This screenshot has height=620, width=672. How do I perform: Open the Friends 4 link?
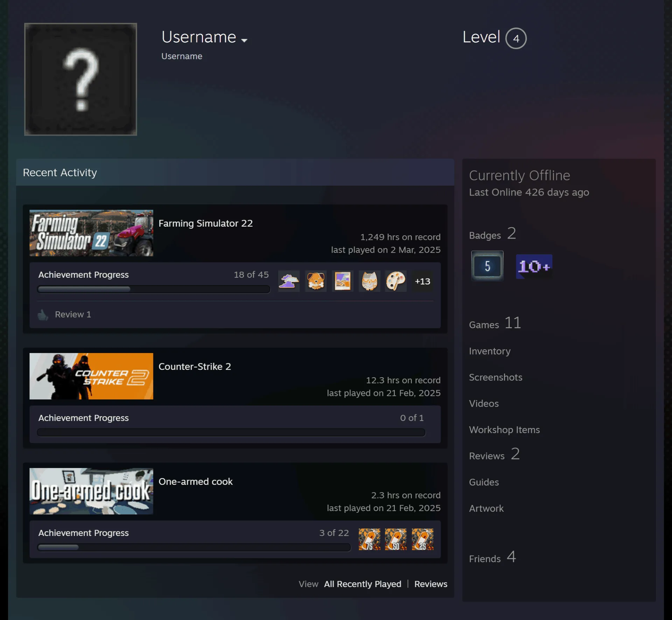pyautogui.click(x=492, y=557)
